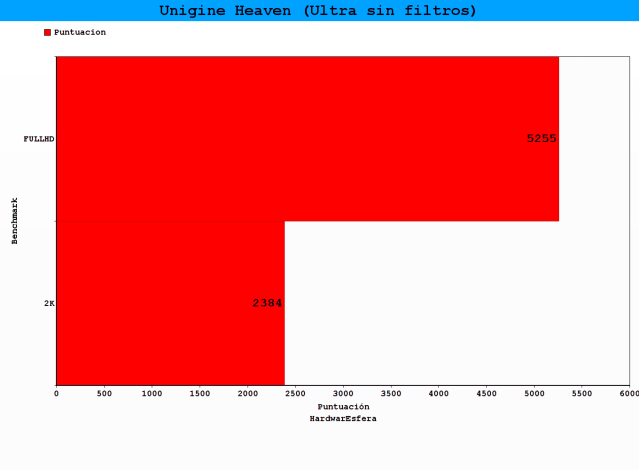Click the 5000 tick label

click(x=534, y=393)
